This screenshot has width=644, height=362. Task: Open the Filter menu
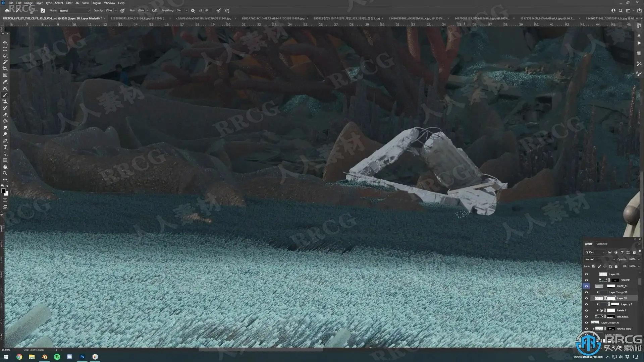69,3
